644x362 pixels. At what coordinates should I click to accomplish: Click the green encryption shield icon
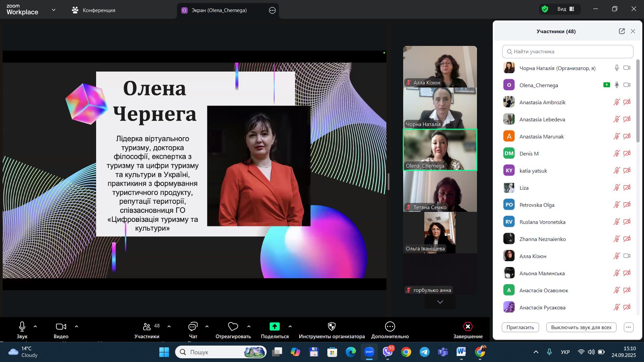(545, 9)
